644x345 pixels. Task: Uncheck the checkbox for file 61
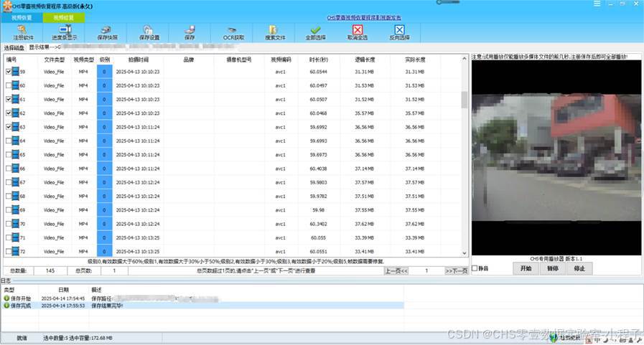[x=9, y=99]
